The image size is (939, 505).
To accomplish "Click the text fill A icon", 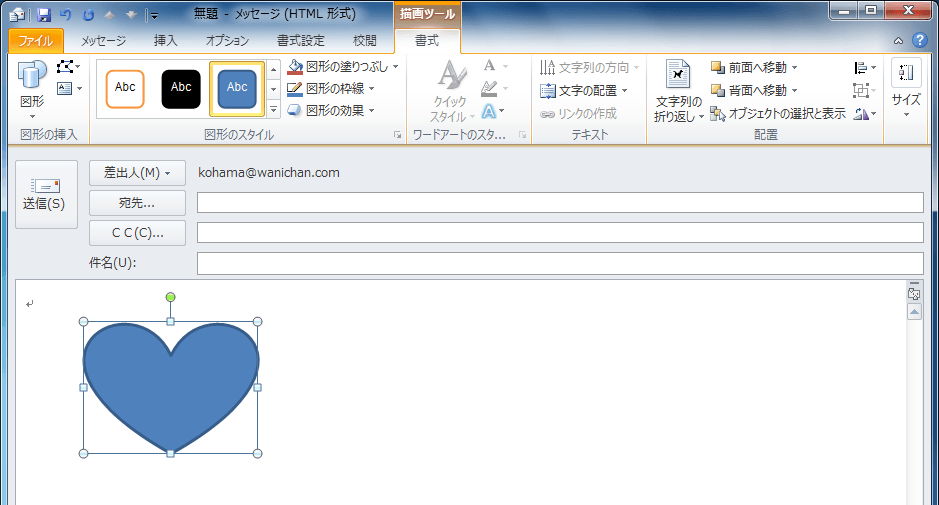I will coord(490,66).
